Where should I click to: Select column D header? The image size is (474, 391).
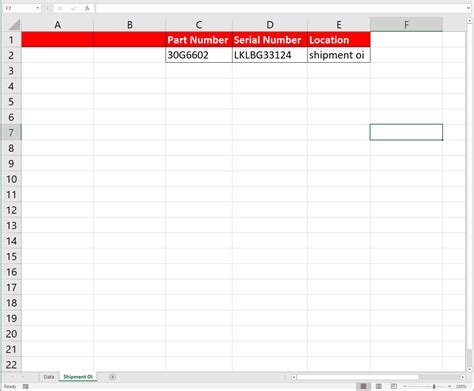(x=270, y=25)
